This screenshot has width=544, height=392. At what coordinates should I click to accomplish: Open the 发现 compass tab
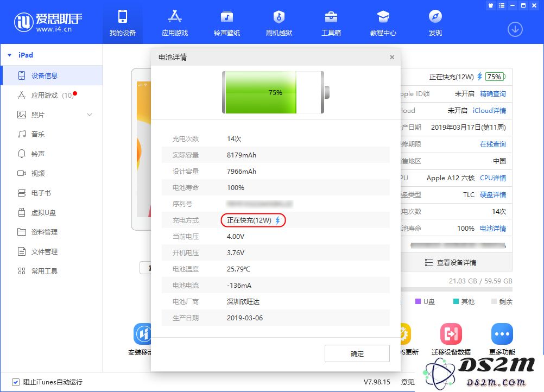[x=435, y=23]
